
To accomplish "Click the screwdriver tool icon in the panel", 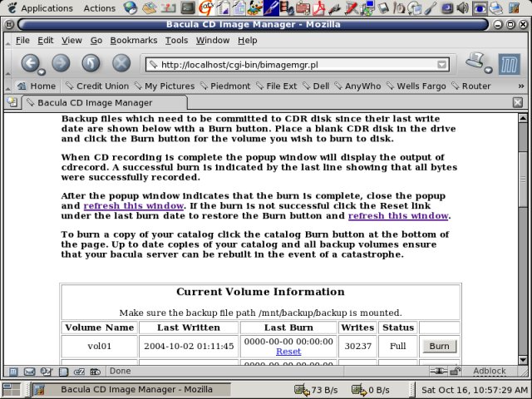I will (431, 7).
